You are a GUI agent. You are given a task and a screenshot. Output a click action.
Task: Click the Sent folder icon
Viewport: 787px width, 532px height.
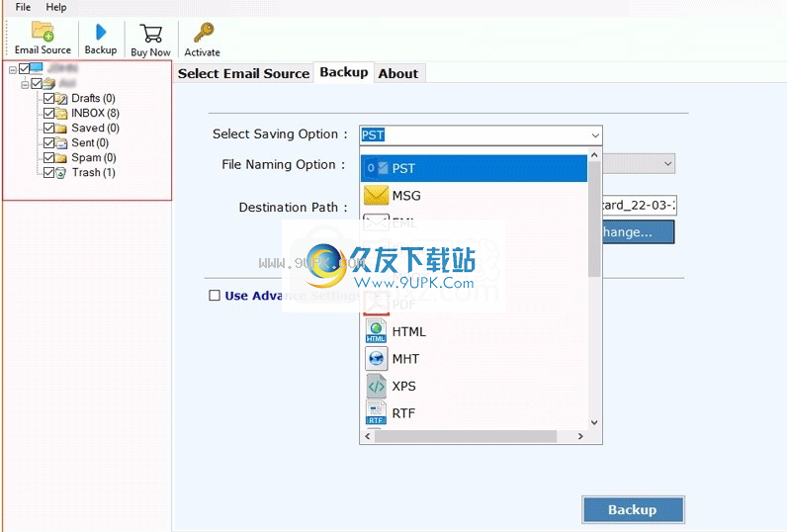point(61,143)
